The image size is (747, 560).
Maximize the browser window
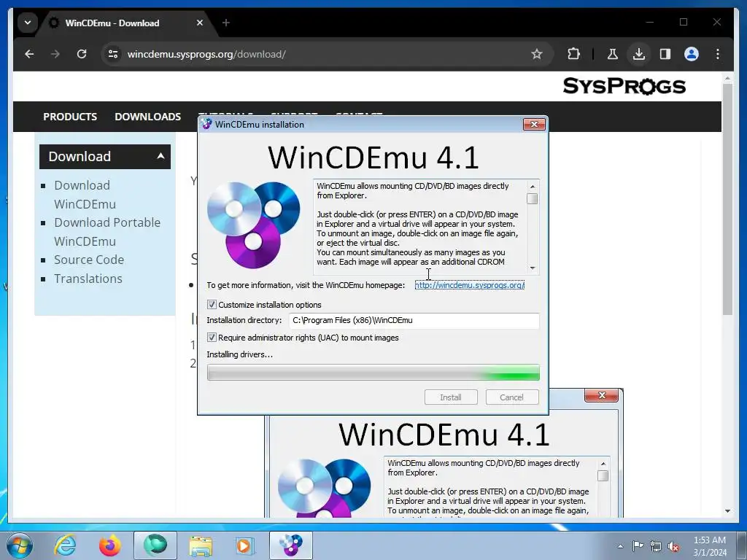(683, 22)
